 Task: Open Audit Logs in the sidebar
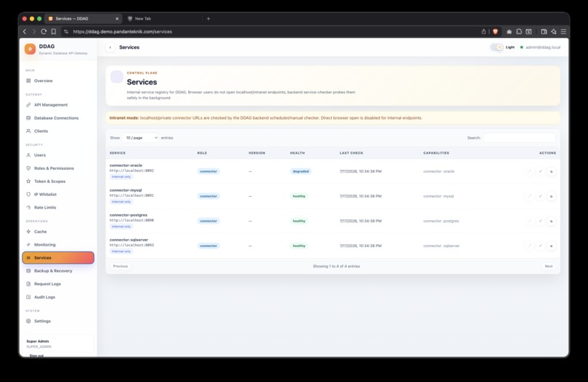click(x=58, y=297)
